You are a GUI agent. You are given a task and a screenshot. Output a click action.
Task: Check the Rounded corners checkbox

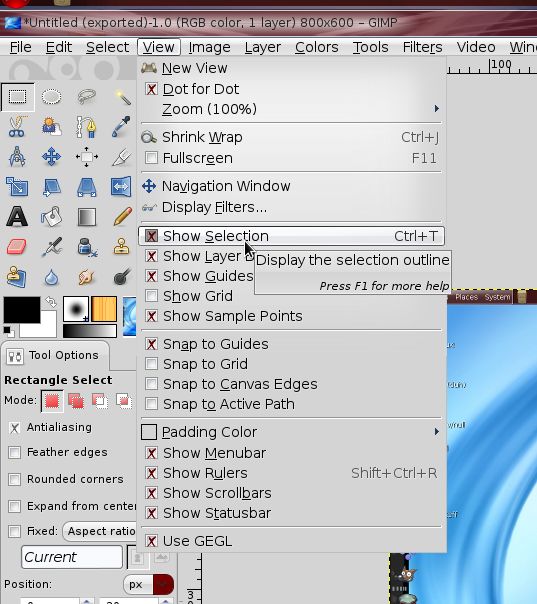click(x=15, y=479)
